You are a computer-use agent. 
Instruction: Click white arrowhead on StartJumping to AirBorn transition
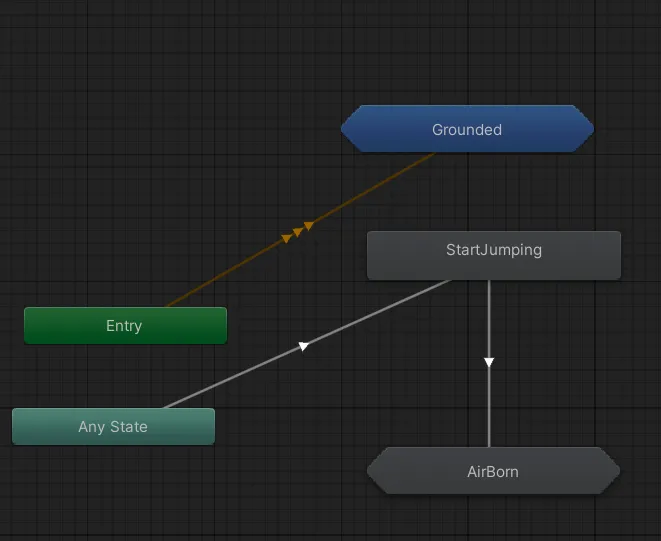(489, 362)
